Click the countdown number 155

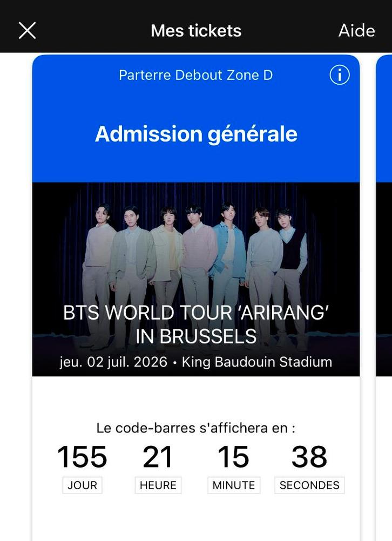pyautogui.click(x=82, y=457)
